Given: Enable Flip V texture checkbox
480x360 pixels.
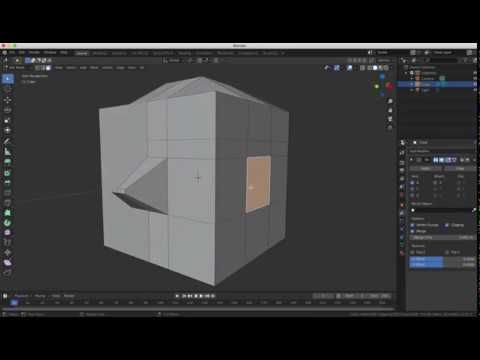Looking at the screenshot, I should [x=447, y=252].
